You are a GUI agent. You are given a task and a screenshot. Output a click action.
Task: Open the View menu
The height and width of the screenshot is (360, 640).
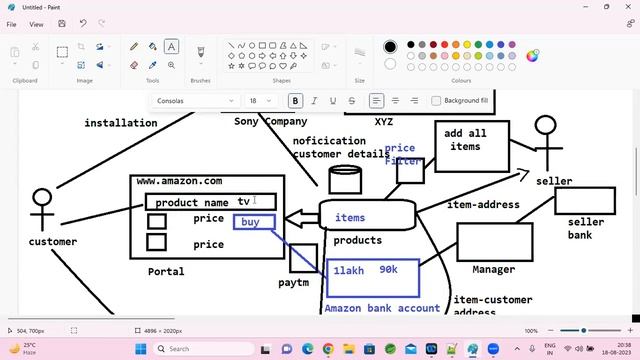click(36, 24)
